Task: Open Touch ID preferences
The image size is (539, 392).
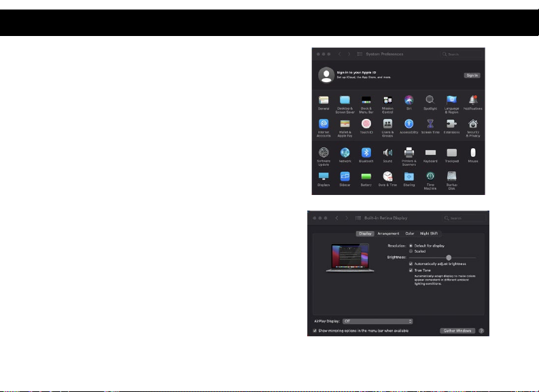Action: tap(366, 126)
